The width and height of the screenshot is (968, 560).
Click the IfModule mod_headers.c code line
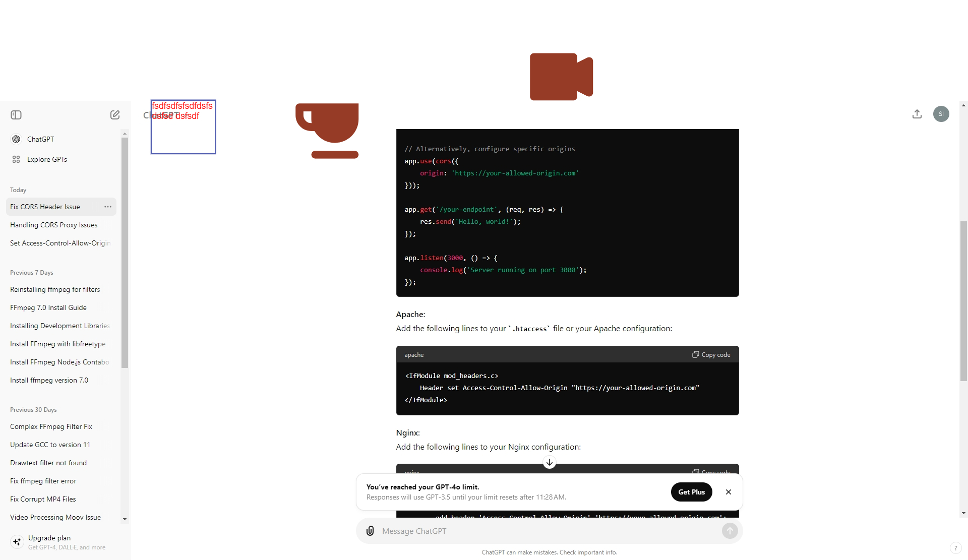pos(452,376)
